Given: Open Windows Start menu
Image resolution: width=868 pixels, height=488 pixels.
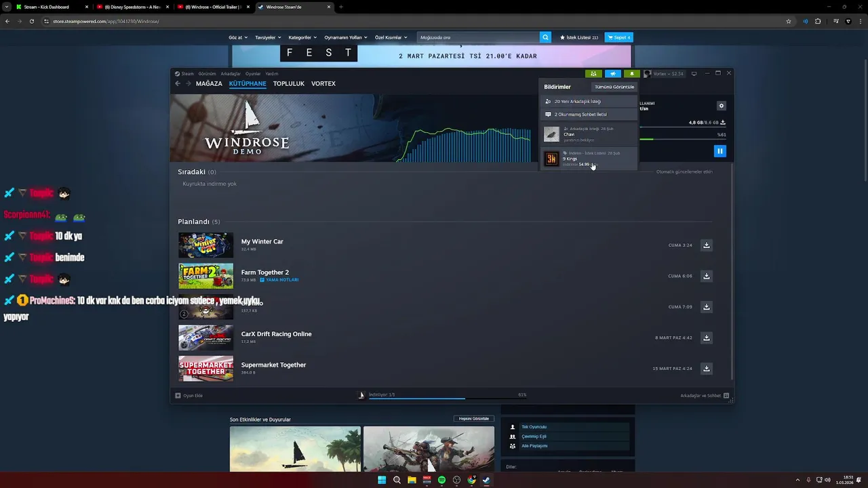Looking at the screenshot, I should (x=382, y=480).
